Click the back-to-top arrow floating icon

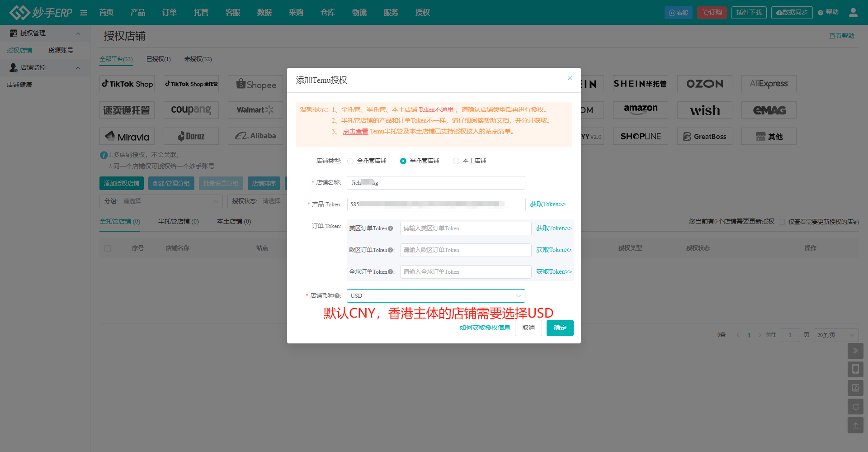coord(855,425)
